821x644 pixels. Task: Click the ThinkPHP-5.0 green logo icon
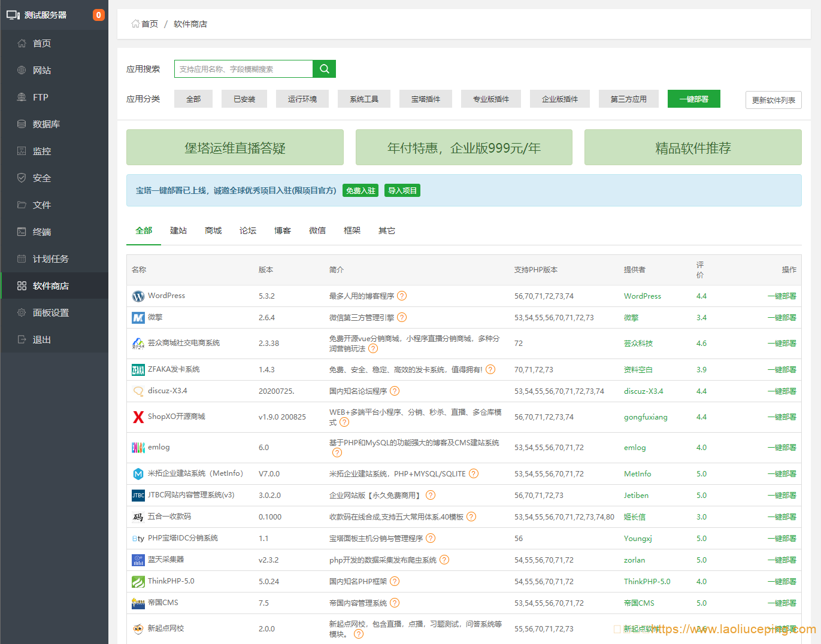click(x=138, y=582)
